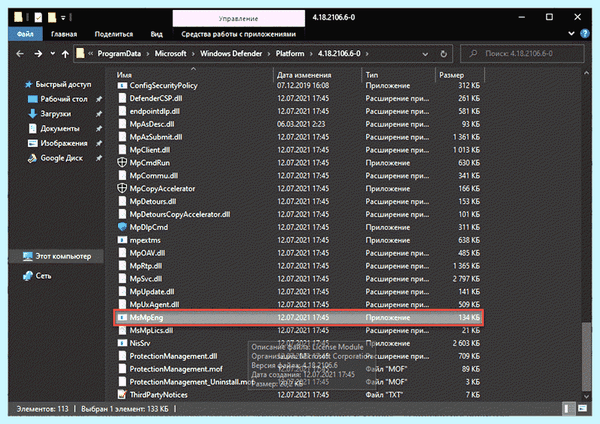This screenshot has height=424, width=600.
Task: Open Explorer help question mark icon
Action: (585, 34)
